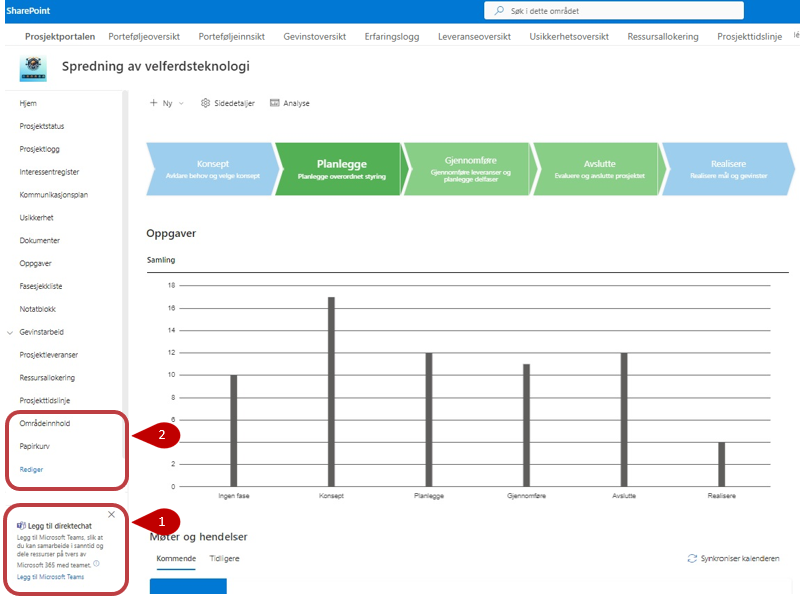The height and width of the screenshot is (600, 800).
Task: Switch to the Tidligere tab
Action: click(x=225, y=558)
